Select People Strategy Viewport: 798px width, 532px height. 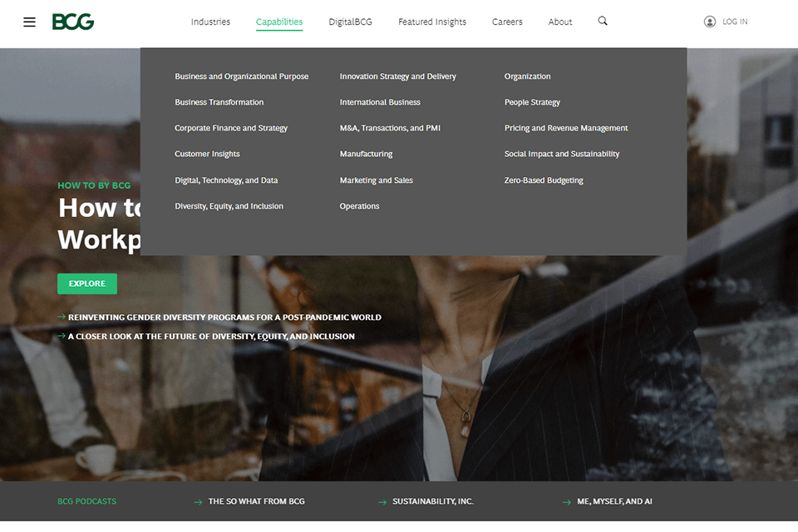(532, 102)
